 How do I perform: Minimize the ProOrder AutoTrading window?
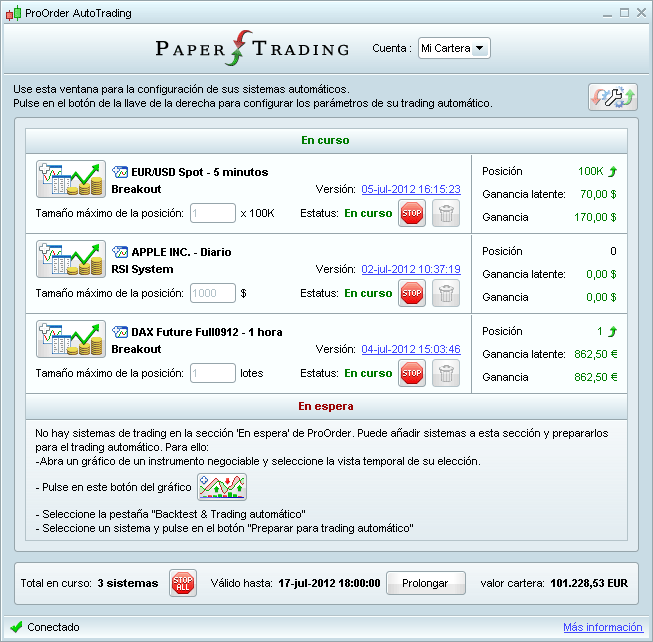pyautogui.click(x=607, y=13)
